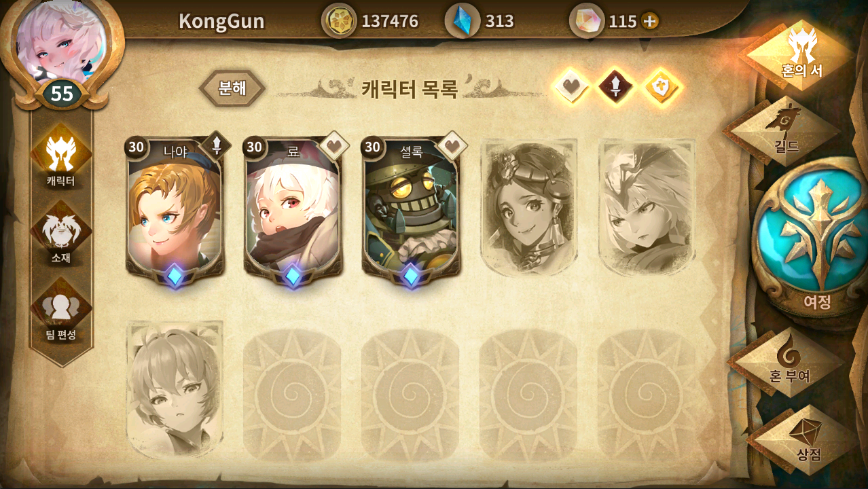Select the 나야 character card
The width and height of the screenshot is (868, 489).
(x=175, y=212)
